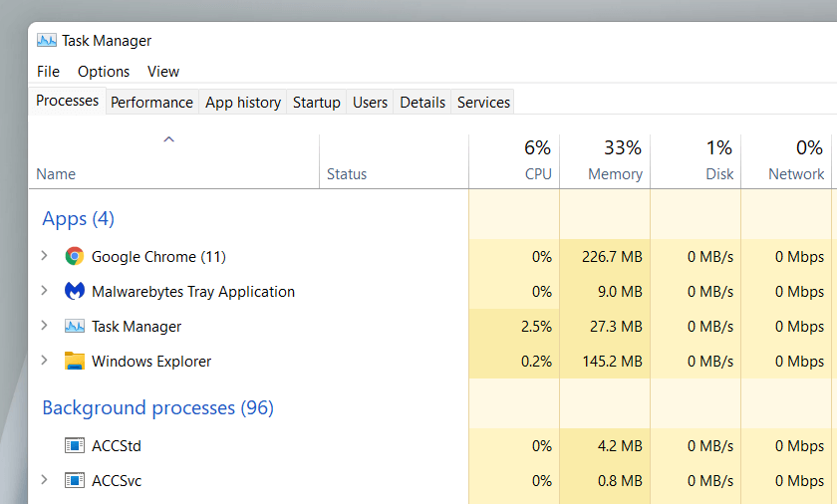This screenshot has height=504, width=837.
Task: Expand the Malwarebytes Tray Application entry
Action: pyautogui.click(x=44, y=291)
